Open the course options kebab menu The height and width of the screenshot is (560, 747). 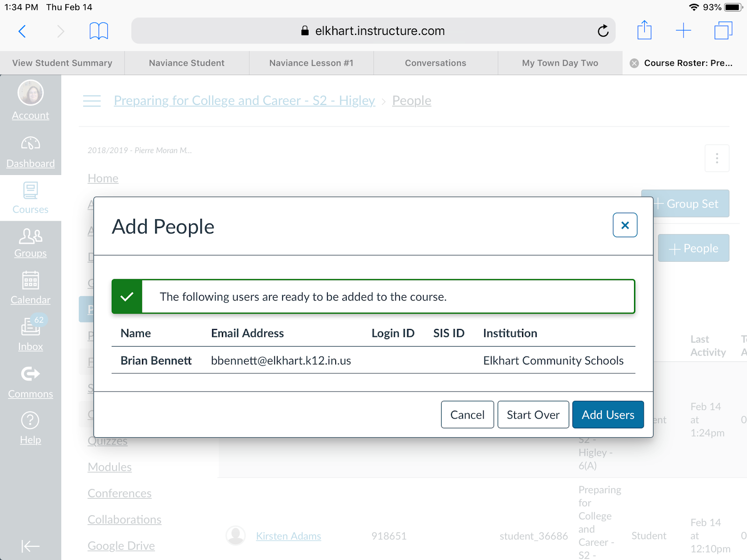tap(717, 158)
